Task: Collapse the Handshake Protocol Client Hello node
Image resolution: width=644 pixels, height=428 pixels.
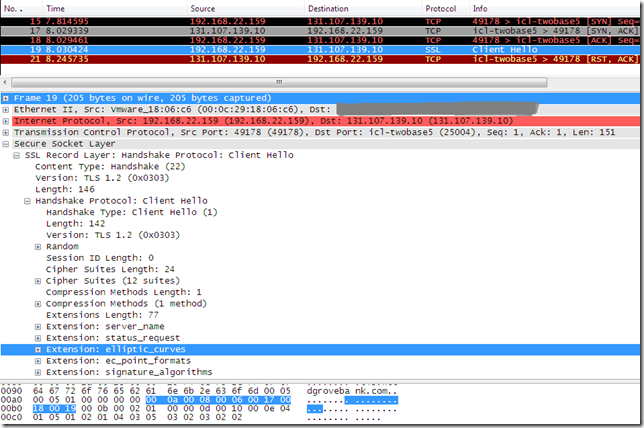Action: tap(27, 201)
